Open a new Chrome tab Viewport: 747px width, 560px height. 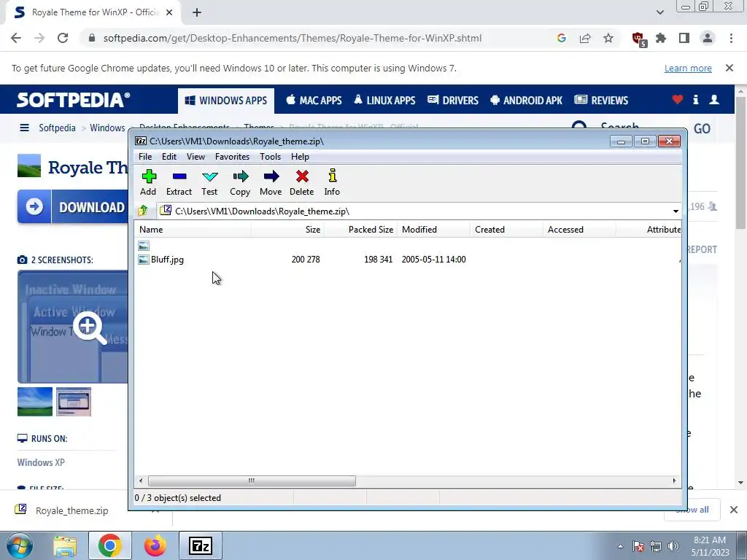pyautogui.click(x=197, y=13)
